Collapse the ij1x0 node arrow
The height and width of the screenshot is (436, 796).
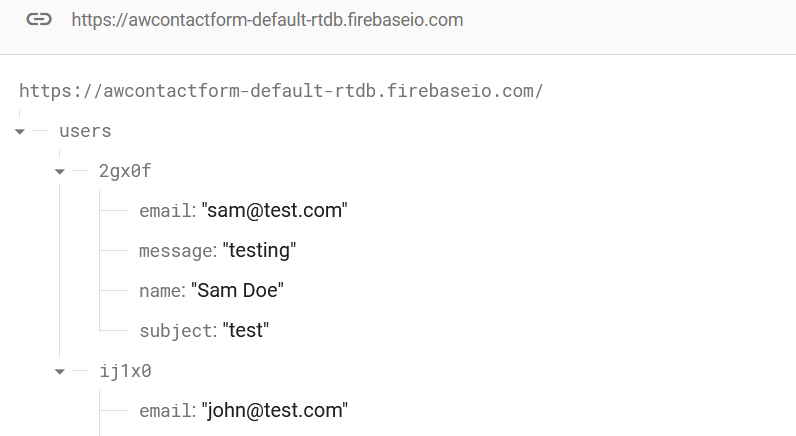(60, 372)
